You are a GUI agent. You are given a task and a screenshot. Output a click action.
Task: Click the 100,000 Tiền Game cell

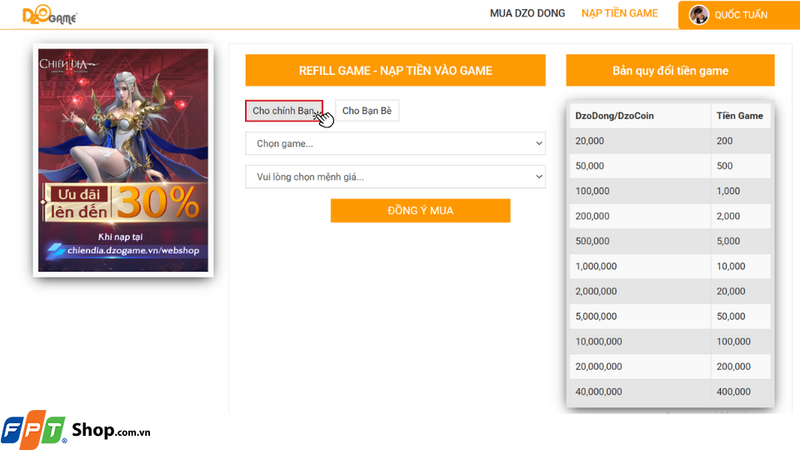pyautogui.click(x=741, y=341)
